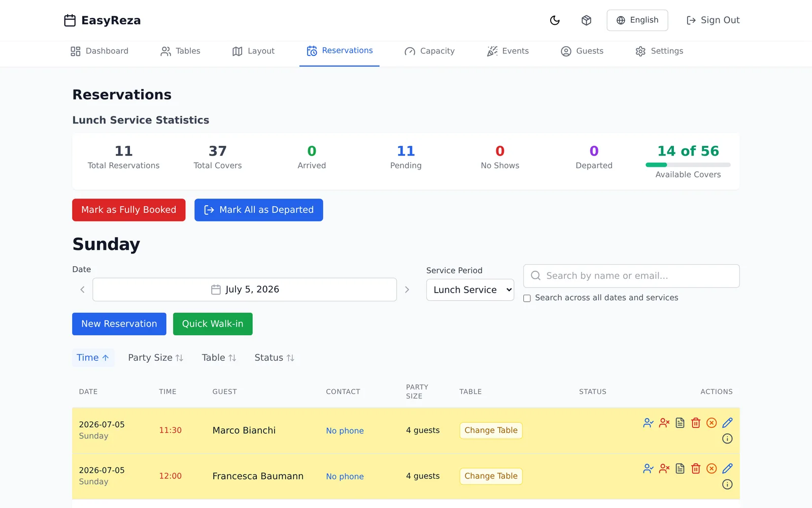The image size is (812, 508).
Task: Sort reservations by Table
Action: (x=219, y=358)
